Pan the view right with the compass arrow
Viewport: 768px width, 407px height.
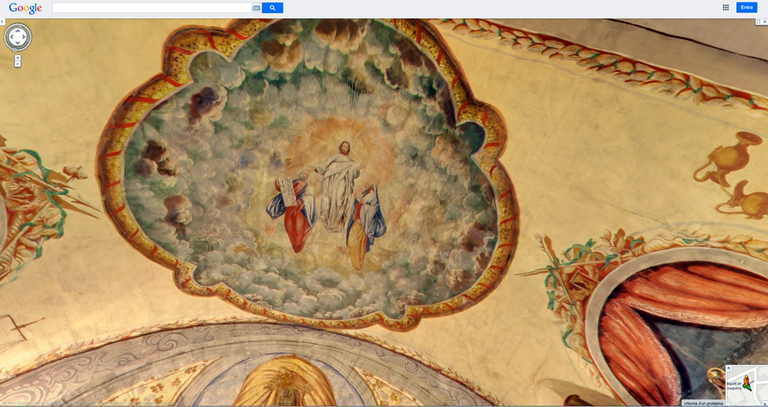point(24,37)
